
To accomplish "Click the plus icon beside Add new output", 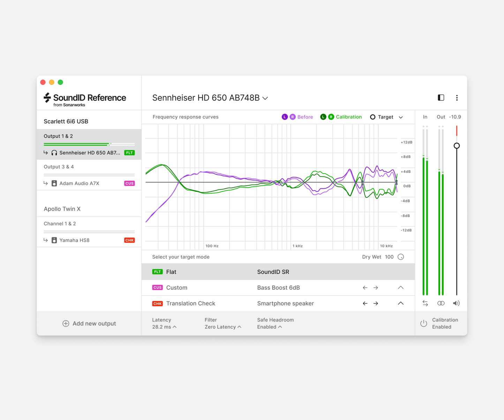I will (66, 323).
